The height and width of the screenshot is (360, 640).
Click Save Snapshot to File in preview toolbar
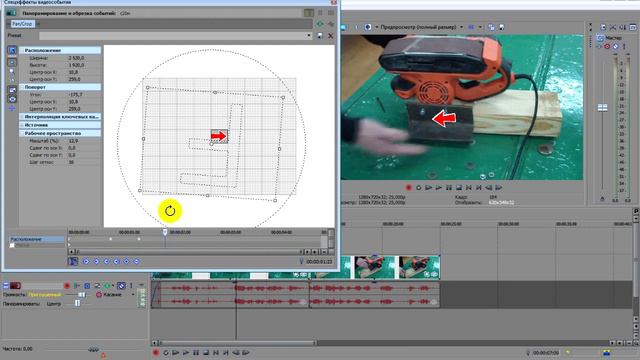[502, 27]
